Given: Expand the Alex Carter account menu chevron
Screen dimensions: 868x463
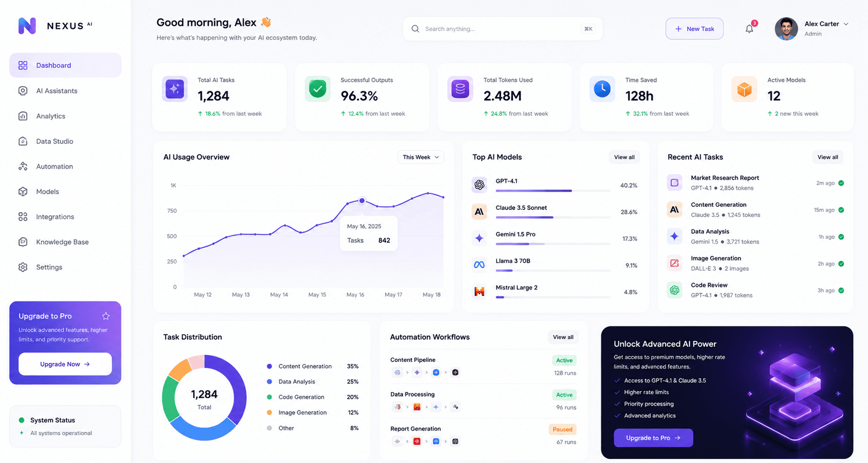Looking at the screenshot, I should (846, 24).
